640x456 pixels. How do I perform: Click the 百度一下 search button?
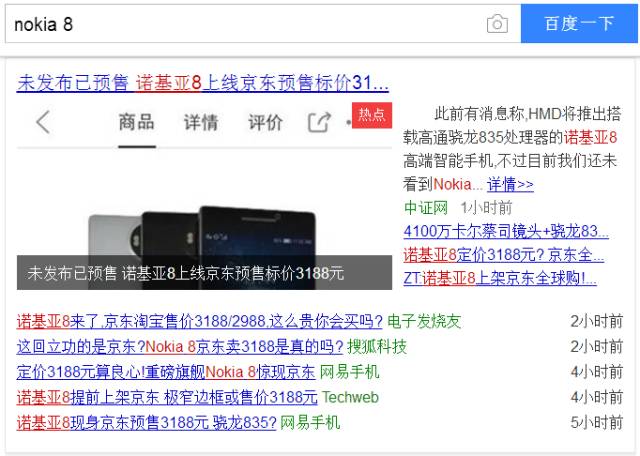click(x=579, y=24)
